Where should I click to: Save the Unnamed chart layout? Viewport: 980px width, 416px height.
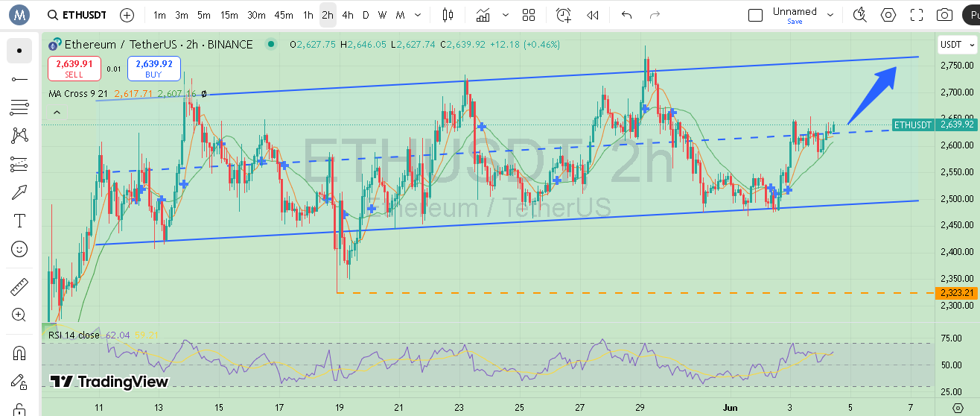click(x=795, y=22)
